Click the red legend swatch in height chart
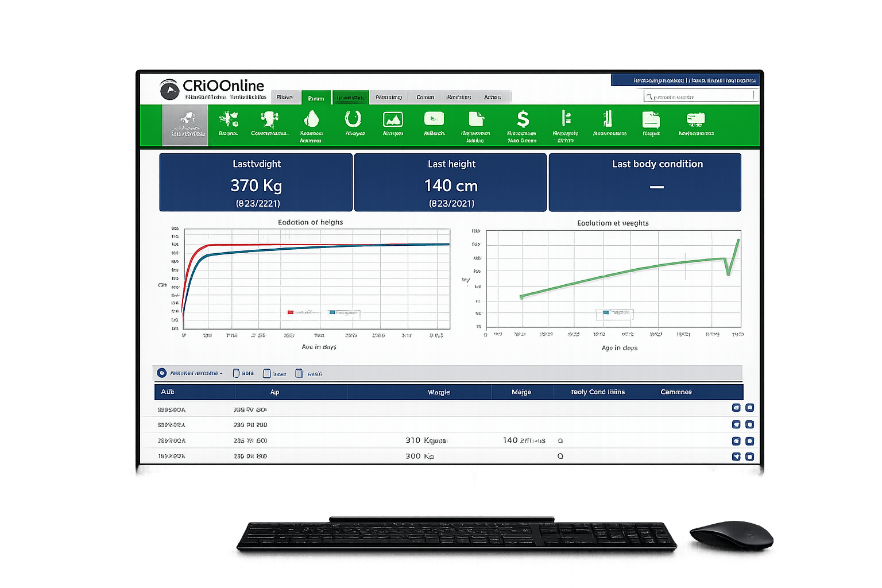This screenshot has width=882, height=588. point(291,312)
